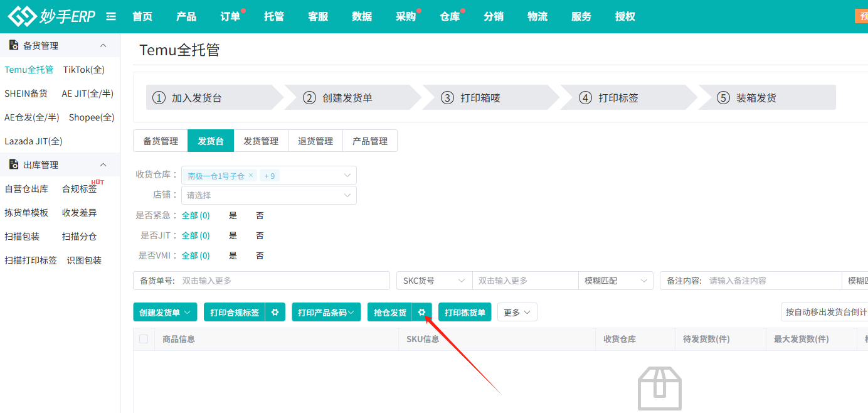This screenshot has width=868, height=413.
Task: Open the 更多 dropdown menu
Action: [x=517, y=312]
